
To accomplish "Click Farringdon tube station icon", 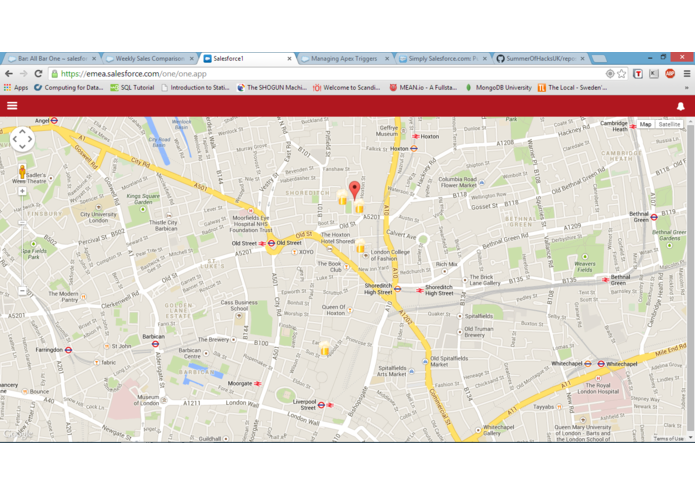I will tap(68, 350).
